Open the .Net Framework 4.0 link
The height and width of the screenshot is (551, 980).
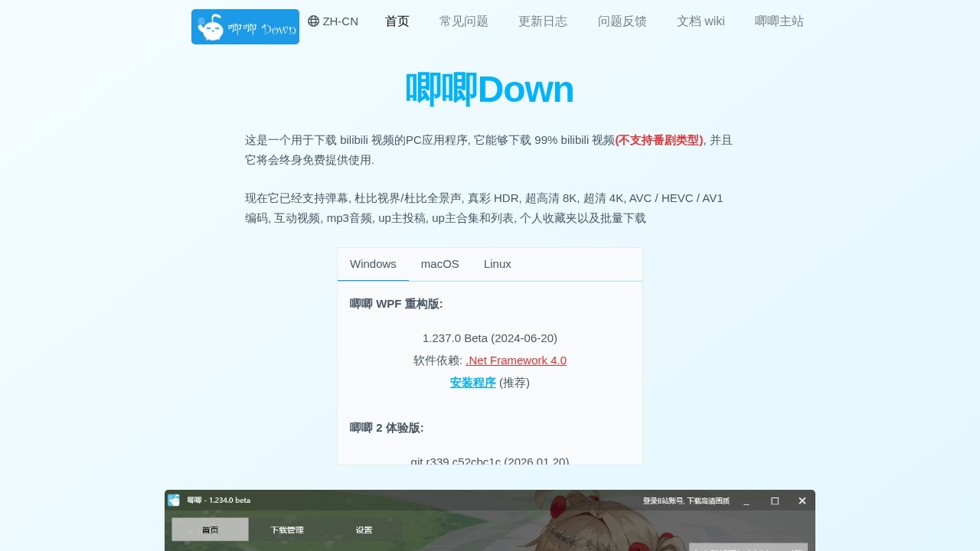point(516,360)
